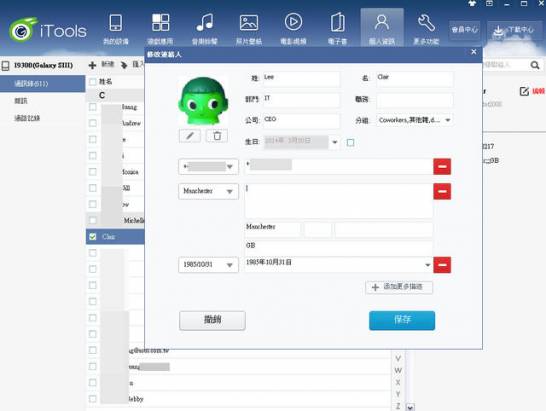
Task: Select the contacts list item in left sidebar
Action: point(42,84)
